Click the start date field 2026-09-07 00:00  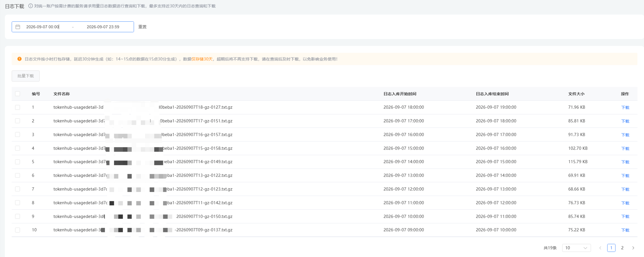click(x=43, y=27)
